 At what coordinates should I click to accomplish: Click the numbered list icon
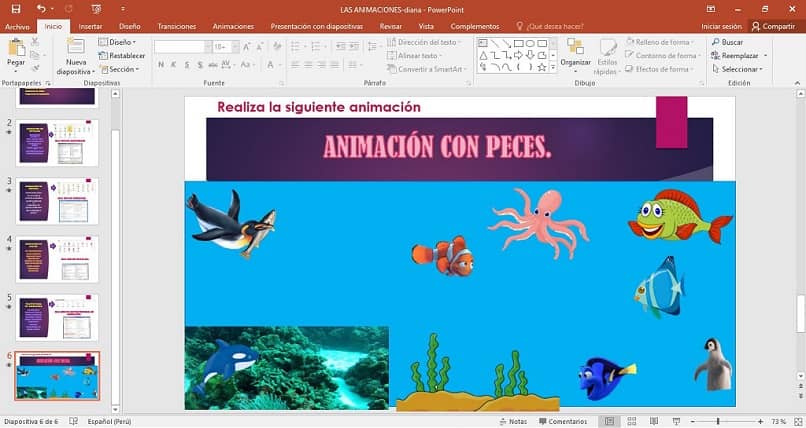point(318,47)
